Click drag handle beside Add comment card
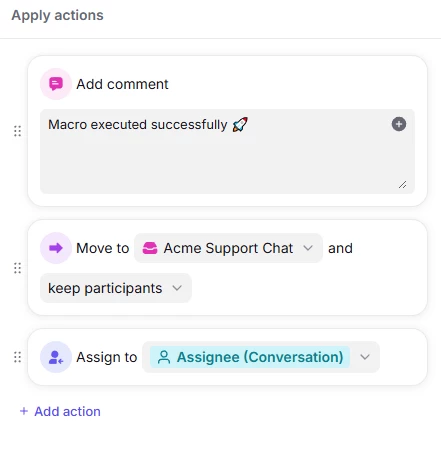 click(x=17, y=131)
